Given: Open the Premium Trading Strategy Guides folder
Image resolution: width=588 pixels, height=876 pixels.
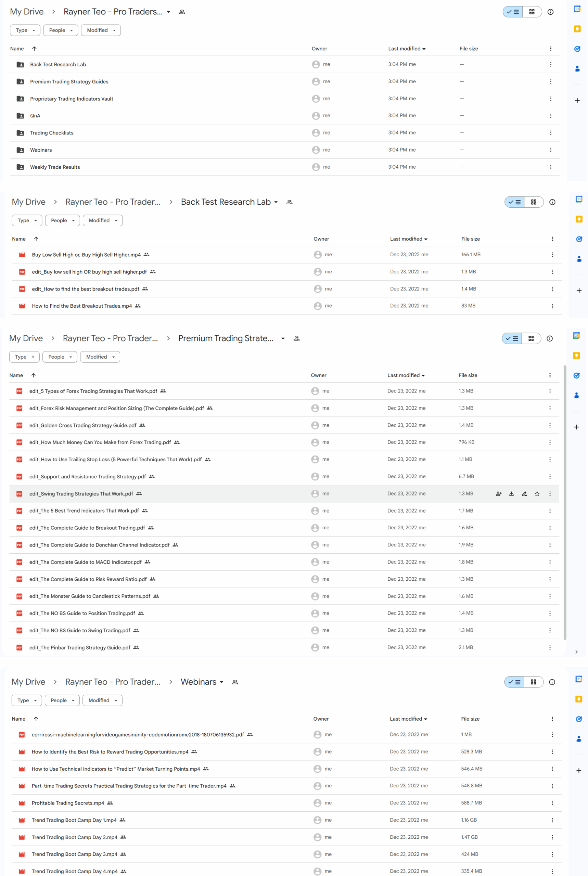Looking at the screenshot, I should click(x=69, y=82).
